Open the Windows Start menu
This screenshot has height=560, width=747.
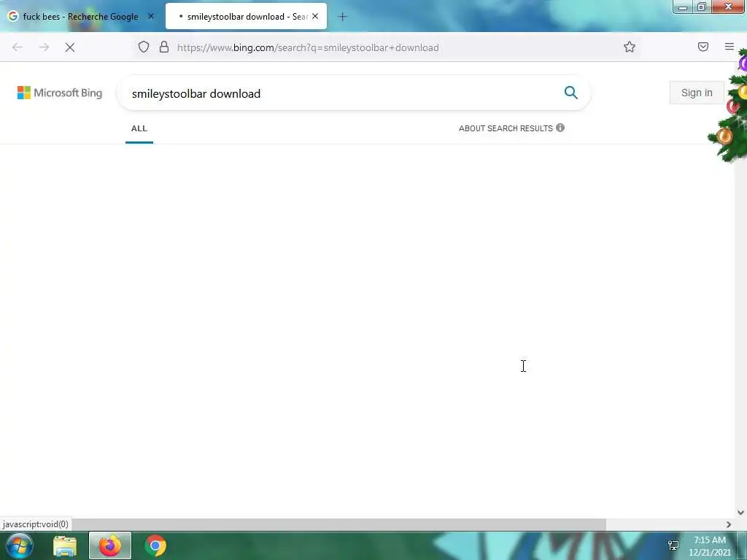point(18,545)
